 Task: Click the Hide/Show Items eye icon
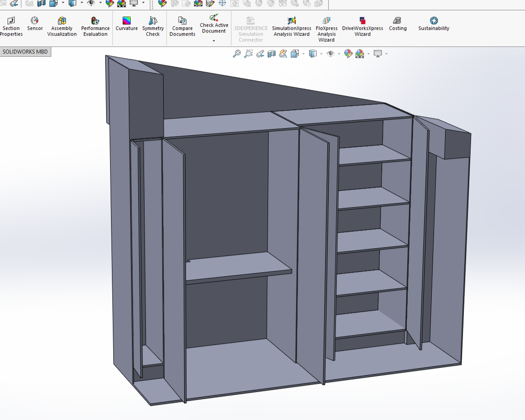[x=331, y=54]
